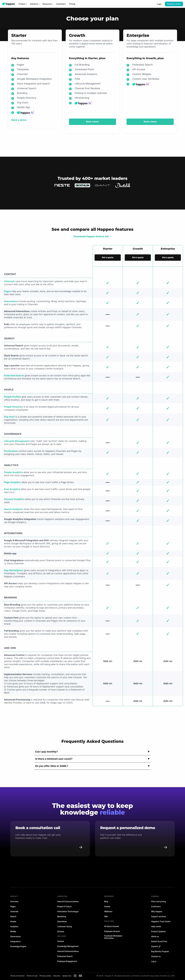185x980 pixels.
Task: Go to Pricing in the top navigation
Action: (72, 4)
